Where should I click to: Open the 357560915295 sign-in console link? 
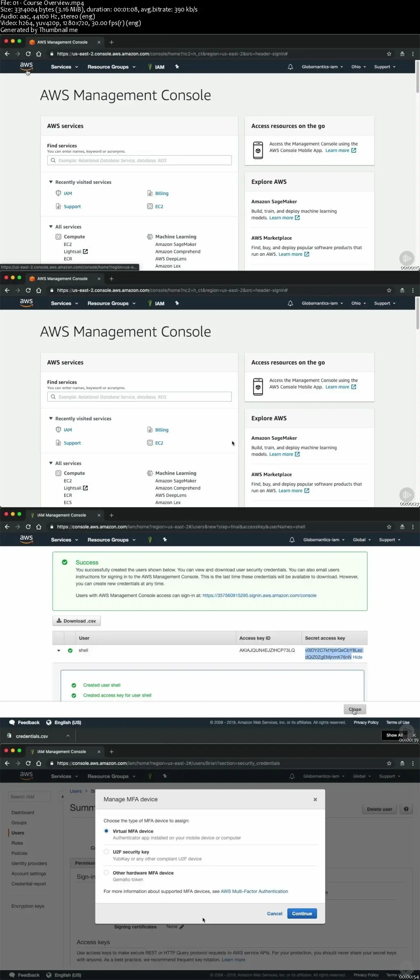pyautogui.click(x=259, y=595)
